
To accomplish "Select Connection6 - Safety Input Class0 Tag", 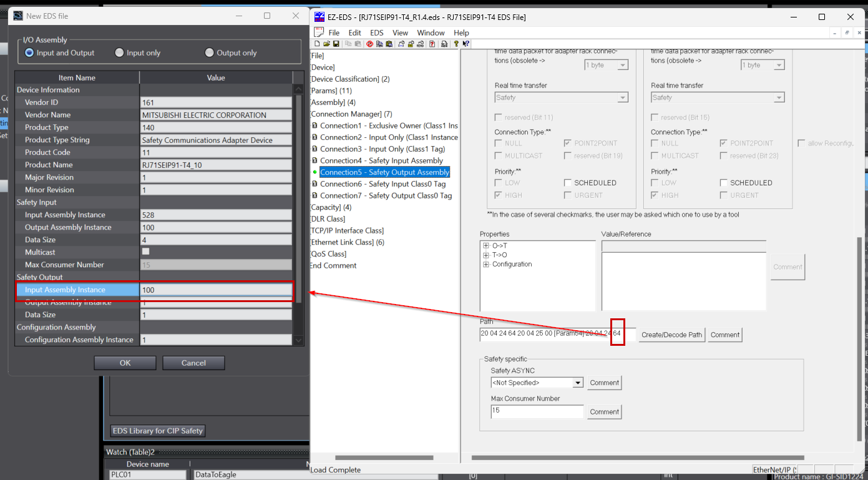I will click(383, 184).
